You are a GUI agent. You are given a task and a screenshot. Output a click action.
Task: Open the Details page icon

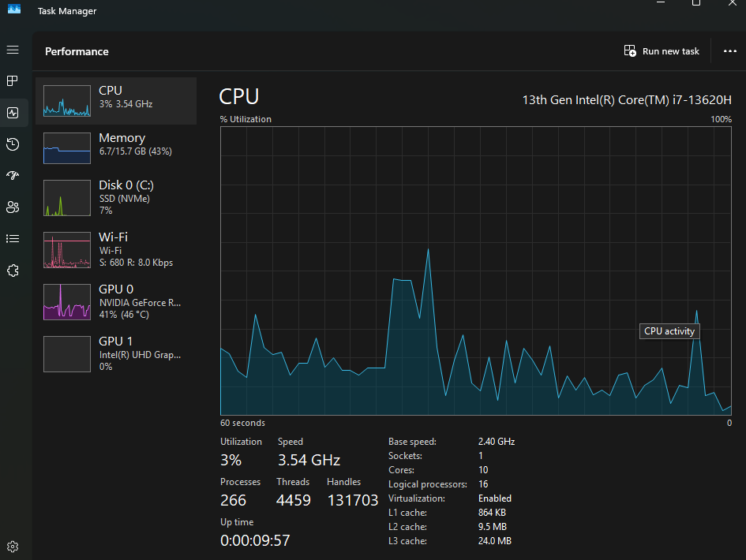[13, 239]
